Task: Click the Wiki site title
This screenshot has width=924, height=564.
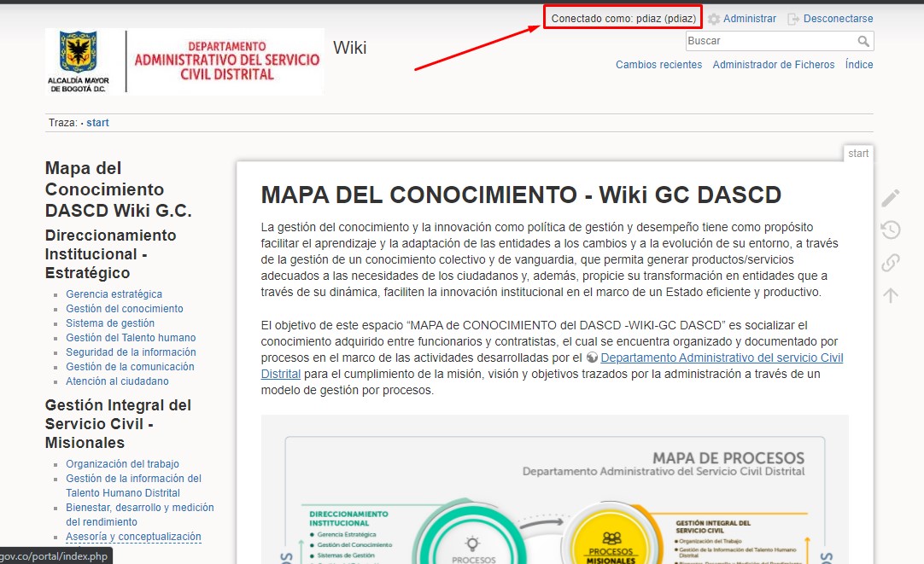Action: [x=349, y=47]
